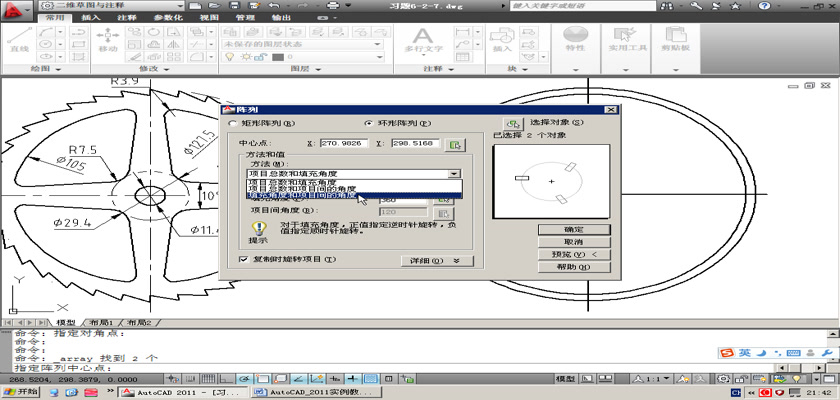Select the Mirror tool in Modify panel
This screenshot has width=840, height=400.
(x=172, y=44)
